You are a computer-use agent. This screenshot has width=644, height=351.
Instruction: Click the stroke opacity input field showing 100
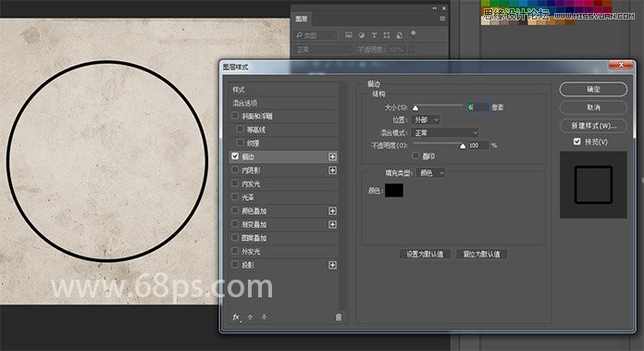478,145
